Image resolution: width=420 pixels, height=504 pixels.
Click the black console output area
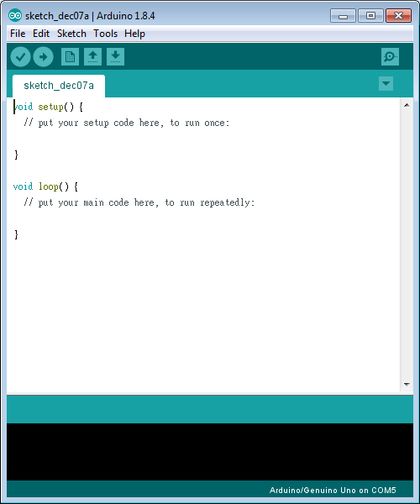[x=210, y=452]
